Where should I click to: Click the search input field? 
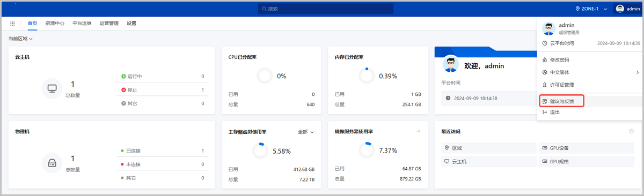[326, 9]
